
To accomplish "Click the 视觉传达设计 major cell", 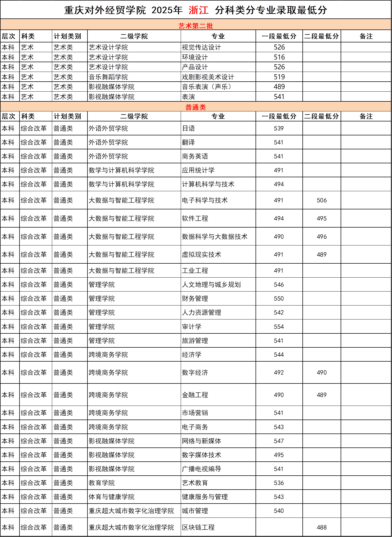I will (201, 47).
